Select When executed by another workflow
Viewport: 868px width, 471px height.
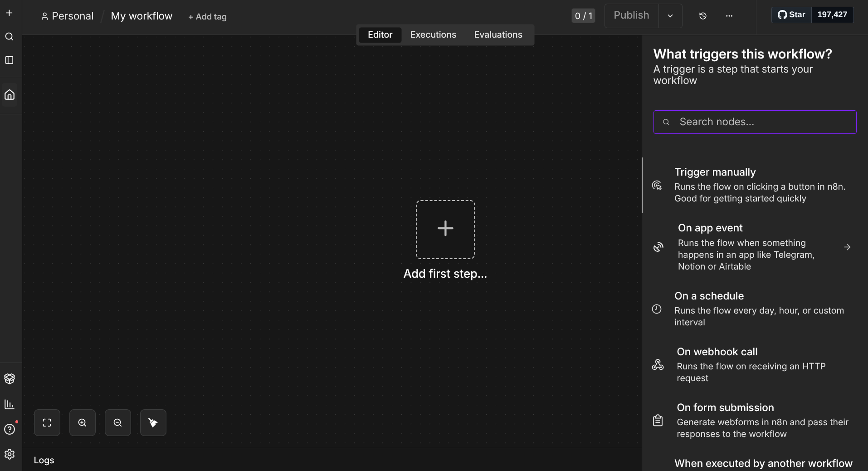[763, 463]
